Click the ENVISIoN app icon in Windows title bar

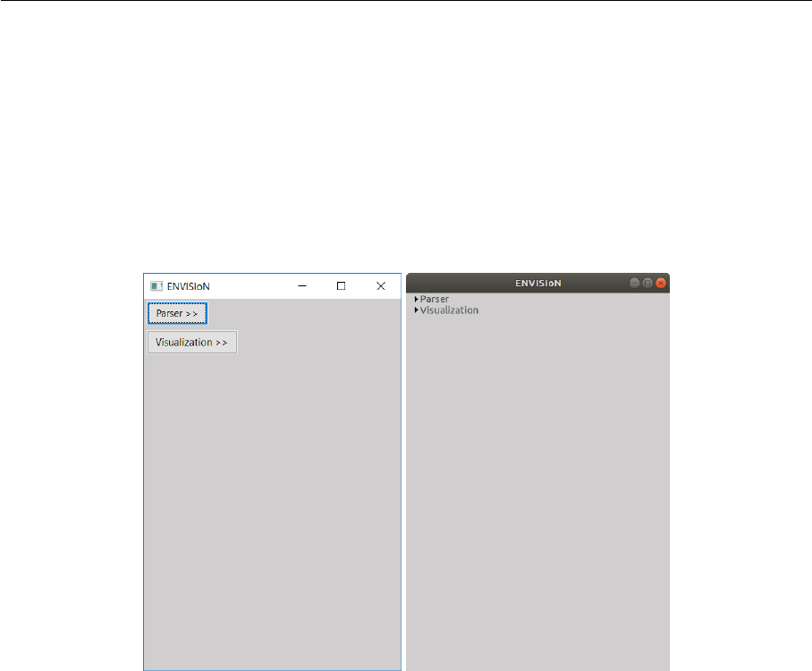(156, 286)
